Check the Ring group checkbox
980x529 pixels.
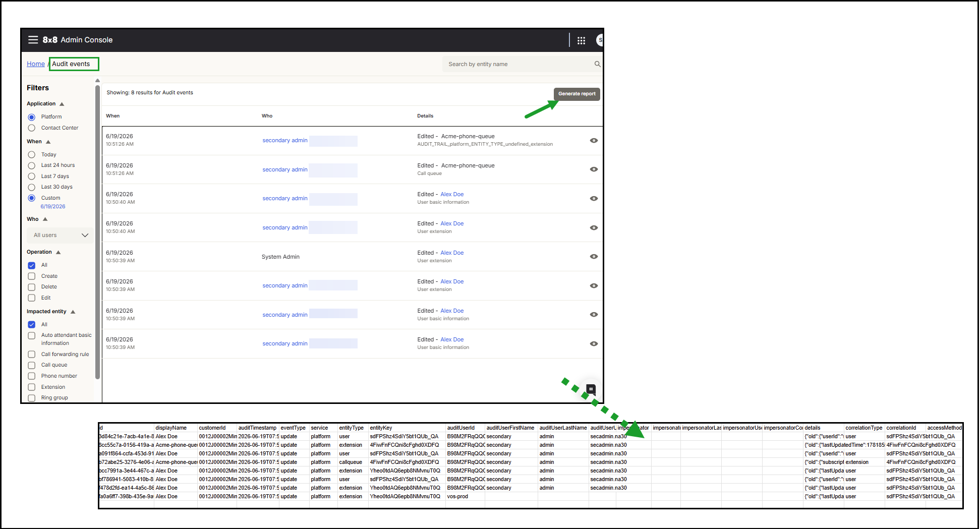pos(31,398)
